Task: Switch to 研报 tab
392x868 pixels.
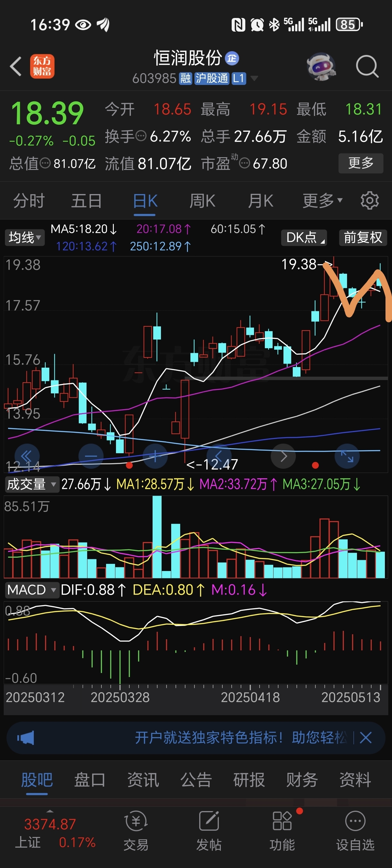Action: coord(249,780)
